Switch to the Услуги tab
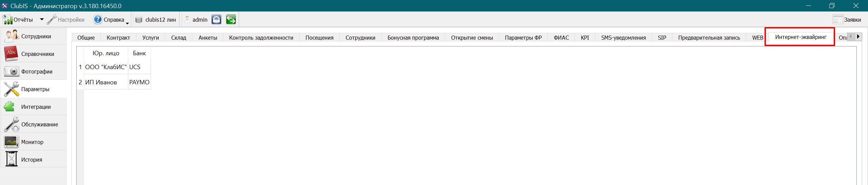Image resolution: width=868 pixels, height=185 pixels. pyautogui.click(x=151, y=38)
